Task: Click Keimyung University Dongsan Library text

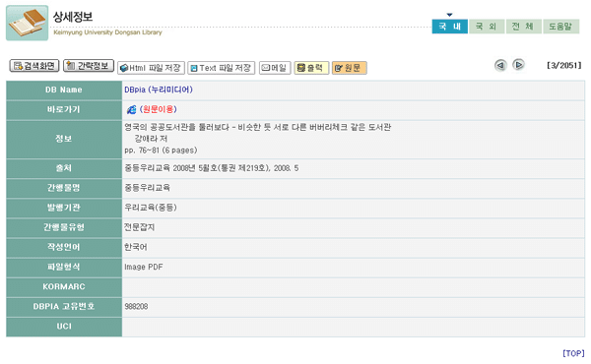Action: point(107,32)
